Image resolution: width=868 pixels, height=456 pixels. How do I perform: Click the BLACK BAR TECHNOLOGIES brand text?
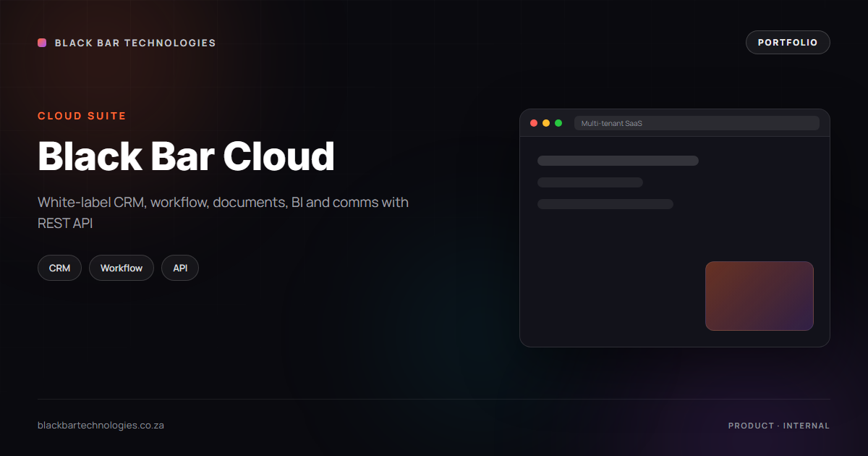[135, 43]
